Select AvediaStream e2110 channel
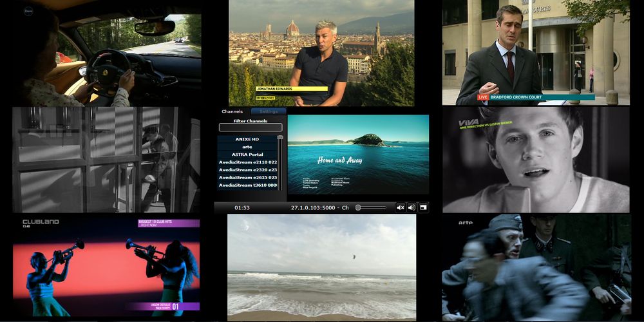Viewport: 644px width, 322px height. pos(247,162)
